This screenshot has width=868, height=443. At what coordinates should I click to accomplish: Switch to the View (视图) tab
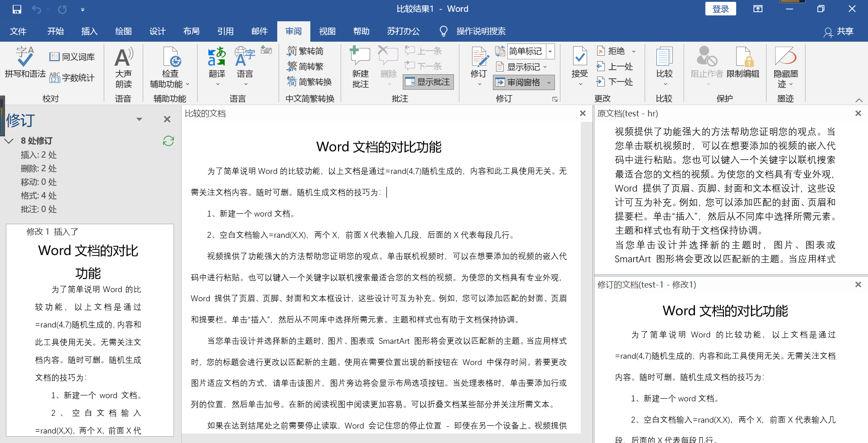point(327,31)
